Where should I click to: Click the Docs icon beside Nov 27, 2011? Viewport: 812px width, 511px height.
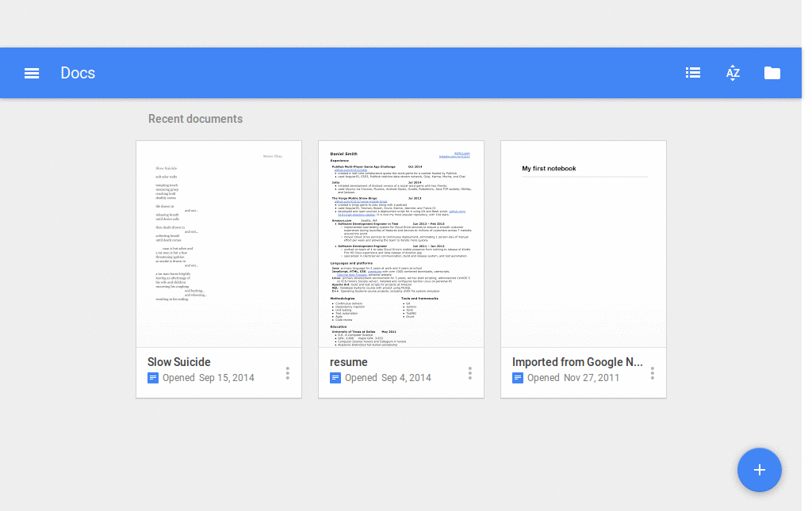point(517,378)
